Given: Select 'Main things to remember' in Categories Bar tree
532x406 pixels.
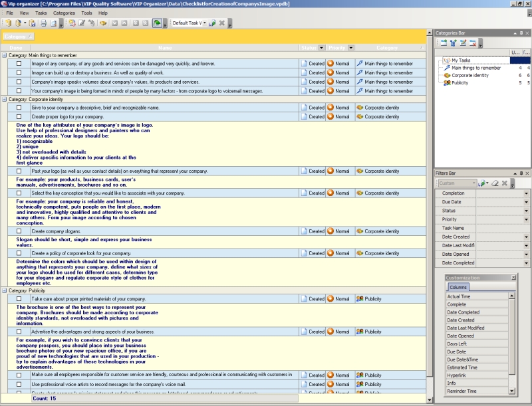Looking at the screenshot, I should click(x=476, y=68).
